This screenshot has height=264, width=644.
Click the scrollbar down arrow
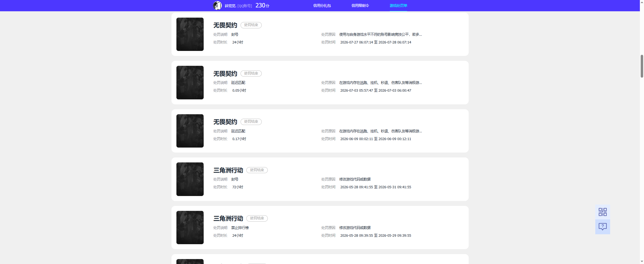[642, 261]
